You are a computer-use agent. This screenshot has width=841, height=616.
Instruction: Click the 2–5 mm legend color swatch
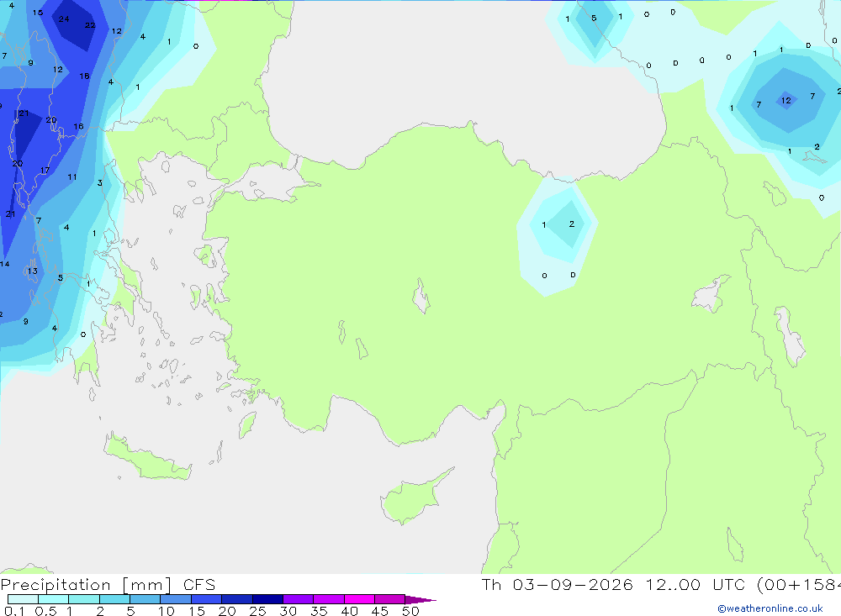[x=114, y=599]
